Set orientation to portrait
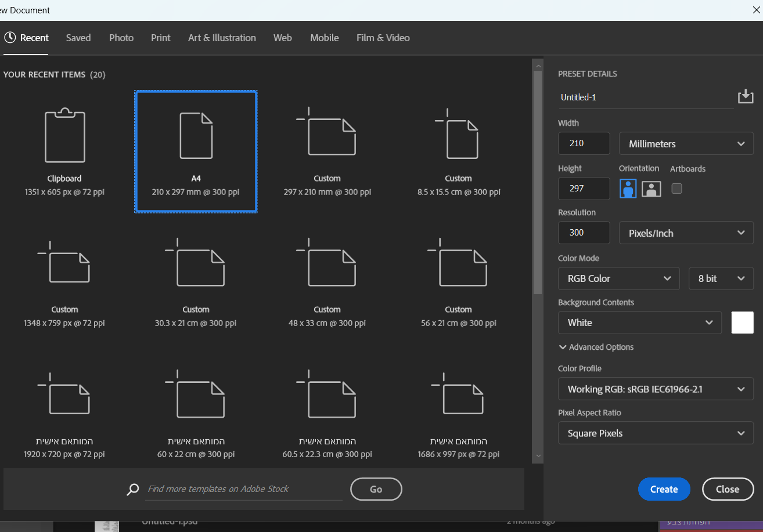Viewport: 763px width, 532px height. click(x=628, y=189)
